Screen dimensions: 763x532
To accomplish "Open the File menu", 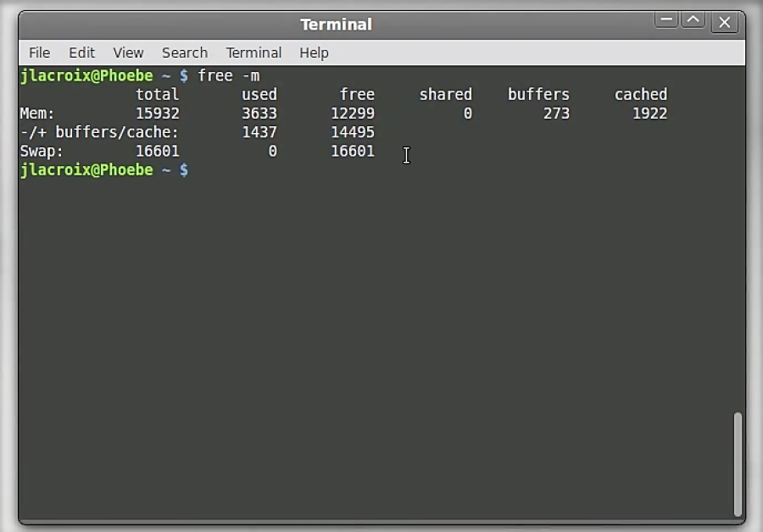I will [x=39, y=53].
